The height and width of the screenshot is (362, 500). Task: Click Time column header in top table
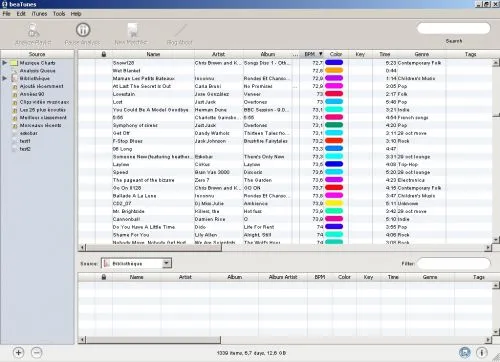point(385,54)
